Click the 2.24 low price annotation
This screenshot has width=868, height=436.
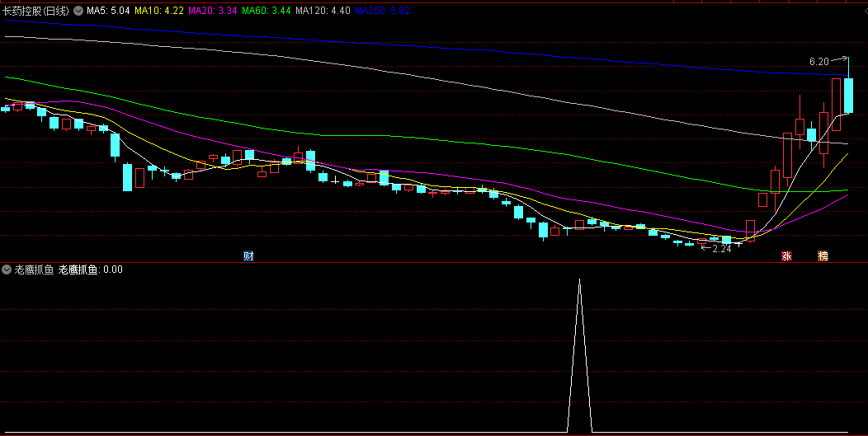click(x=722, y=249)
